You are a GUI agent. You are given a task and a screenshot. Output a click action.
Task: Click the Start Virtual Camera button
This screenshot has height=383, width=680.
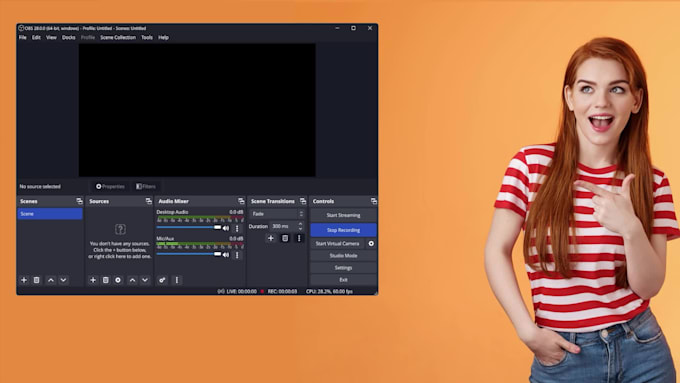pos(338,244)
